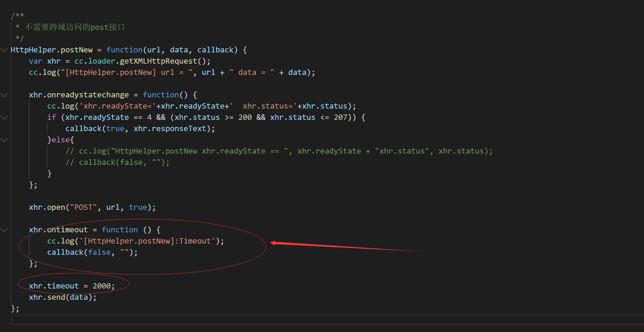
Task: Click the '[HttpHelper.postNew]:Timeout' log string
Action: 147,241
